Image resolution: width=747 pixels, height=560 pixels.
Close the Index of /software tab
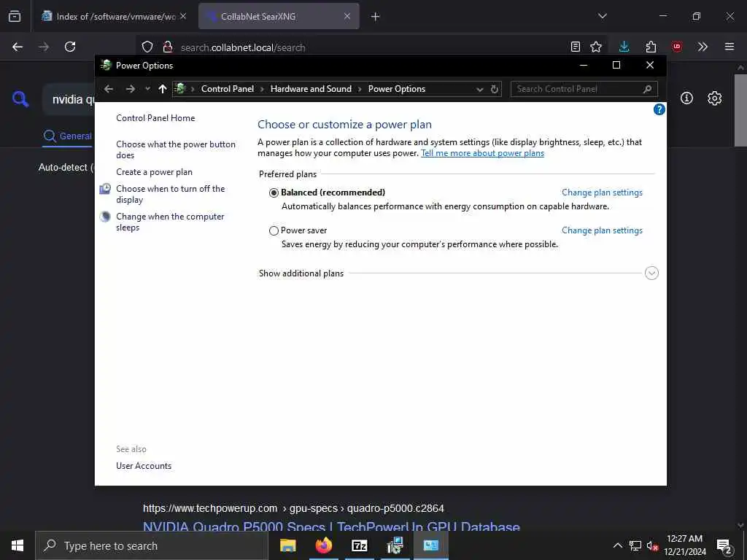click(x=183, y=16)
